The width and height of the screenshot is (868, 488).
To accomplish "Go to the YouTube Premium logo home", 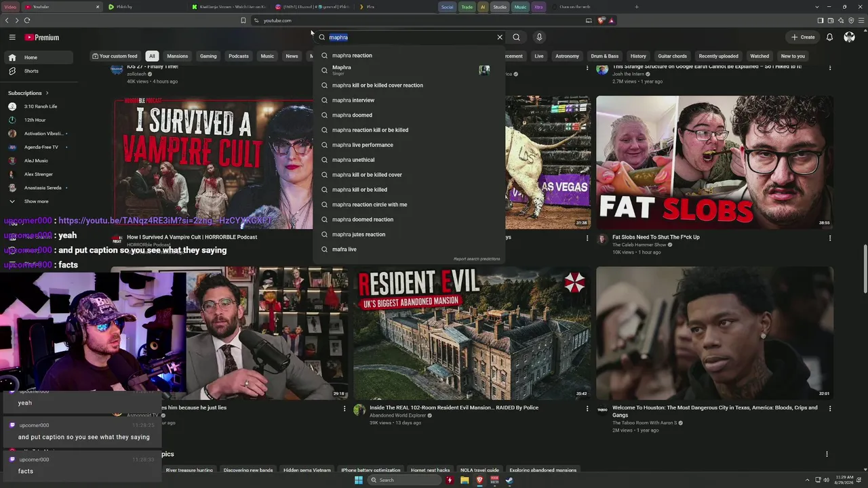I will tap(43, 37).
